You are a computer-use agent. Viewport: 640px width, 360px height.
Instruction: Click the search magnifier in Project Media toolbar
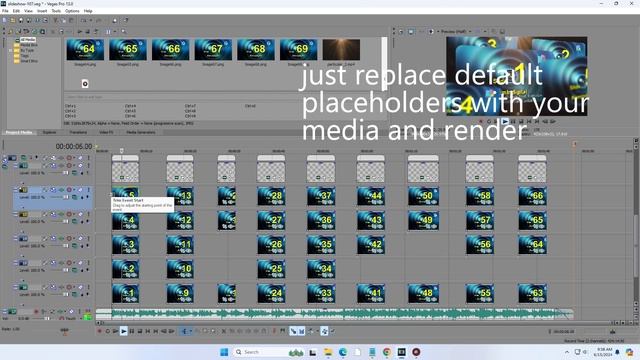pyautogui.click(x=123, y=31)
